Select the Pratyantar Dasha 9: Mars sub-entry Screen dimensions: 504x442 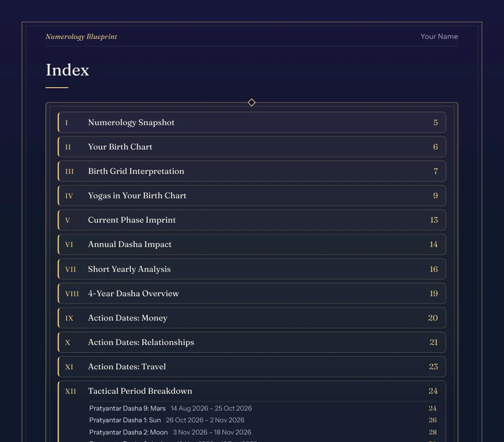pos(263,408)
